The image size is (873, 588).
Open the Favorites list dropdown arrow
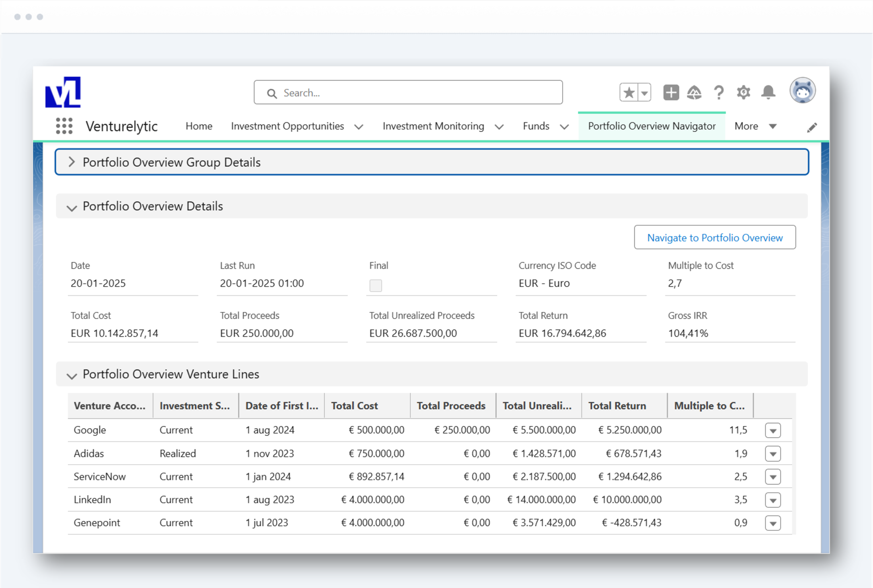click(645, 93)
